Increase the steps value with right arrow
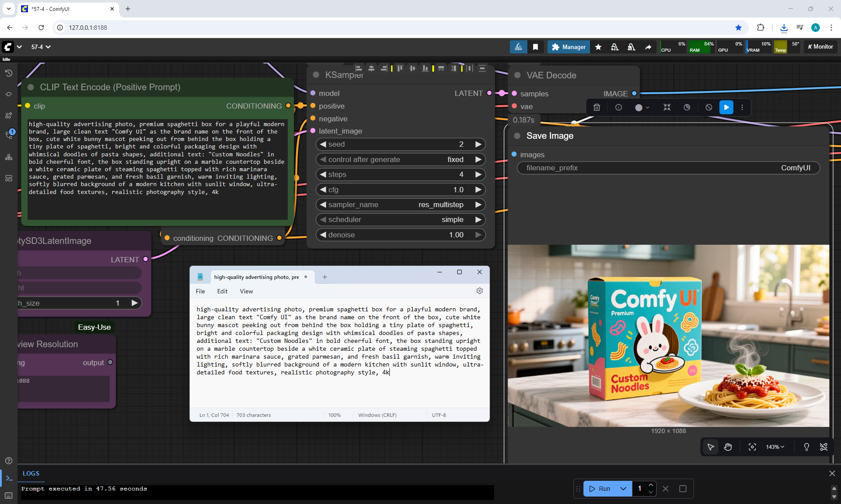The height and width of the screenshot is (504, 841). [478, 174]
